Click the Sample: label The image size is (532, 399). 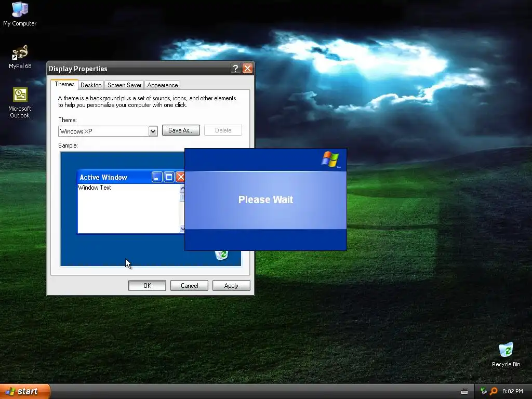point(68,145)
